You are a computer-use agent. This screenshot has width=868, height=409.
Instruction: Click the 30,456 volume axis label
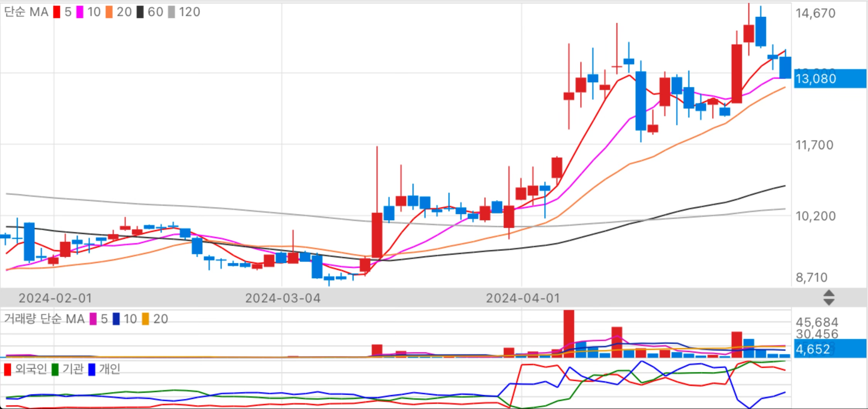pos(817,333)
